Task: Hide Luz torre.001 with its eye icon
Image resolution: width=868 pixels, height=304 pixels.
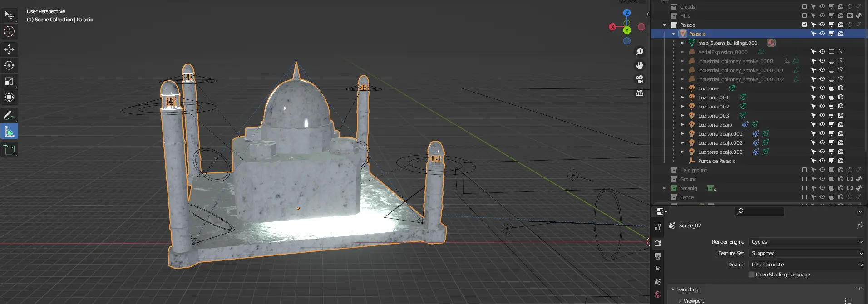Action: [822, 97]
